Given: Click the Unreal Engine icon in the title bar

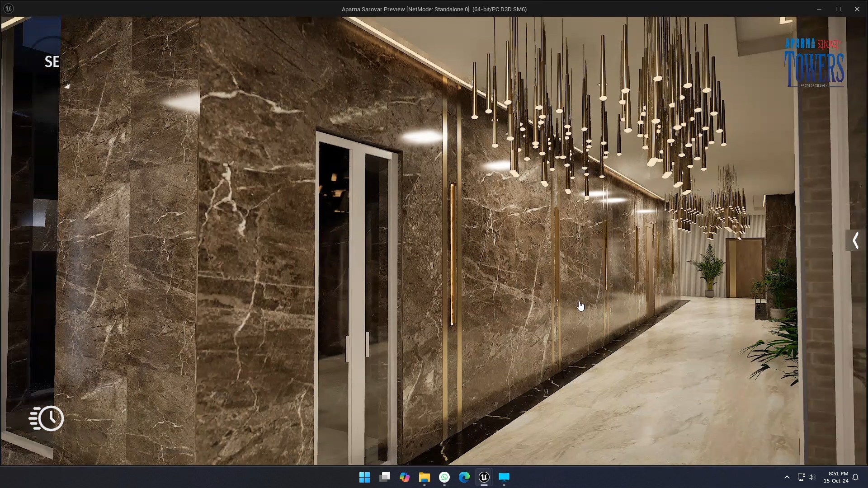Looking at the screenshot, I should click(8, 8).
